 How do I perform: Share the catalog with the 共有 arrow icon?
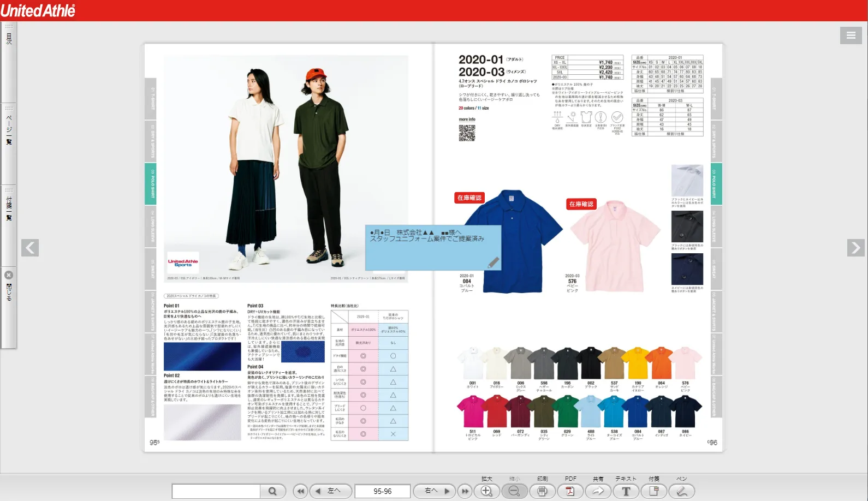[598, 491]
